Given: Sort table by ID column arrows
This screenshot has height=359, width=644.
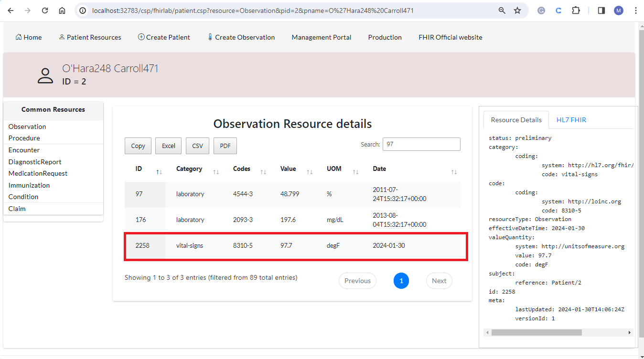Looking at the screenshot, I should coord(159,172).
